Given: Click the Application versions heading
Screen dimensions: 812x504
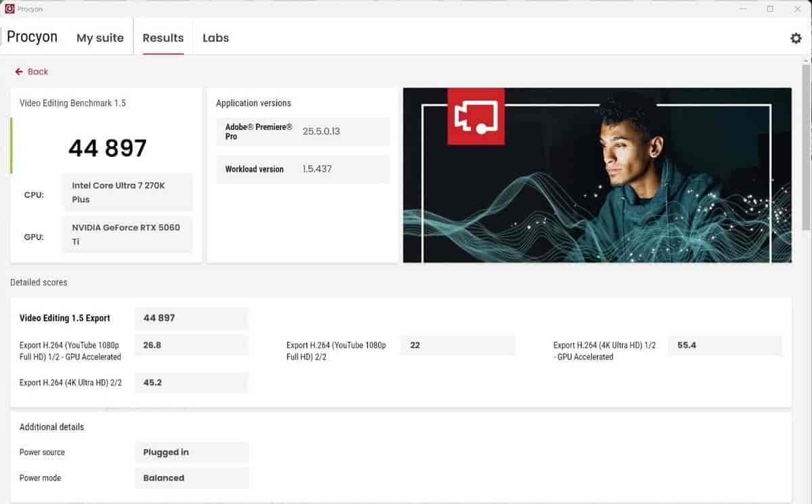Looking at the screenshot, I should coord(254,104).
